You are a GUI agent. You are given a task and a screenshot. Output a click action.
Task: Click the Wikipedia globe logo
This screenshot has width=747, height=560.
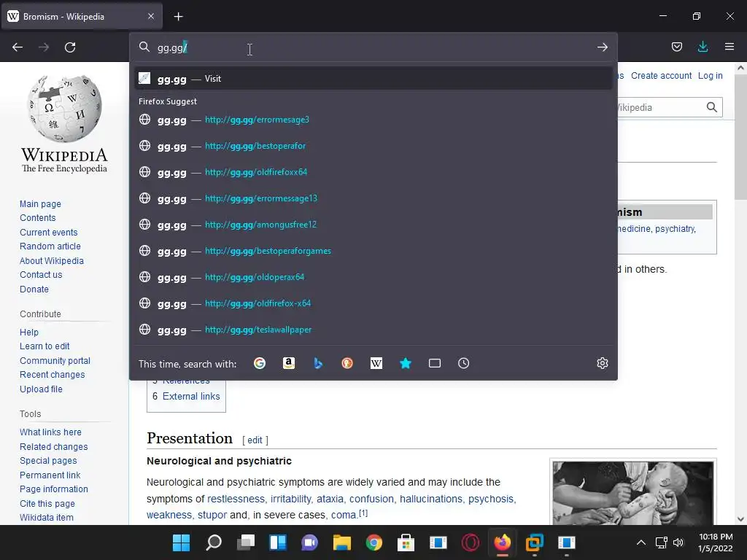click(64, 109)
